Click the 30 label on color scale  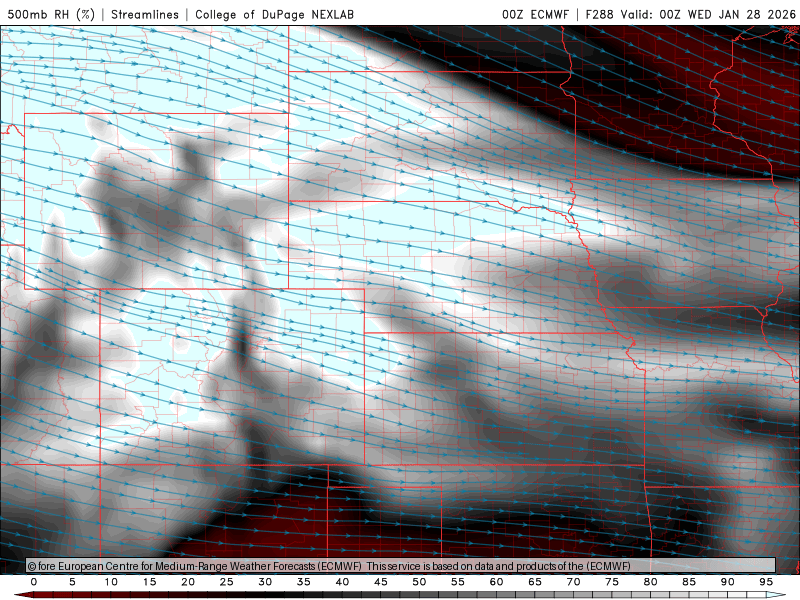(265, 582)
